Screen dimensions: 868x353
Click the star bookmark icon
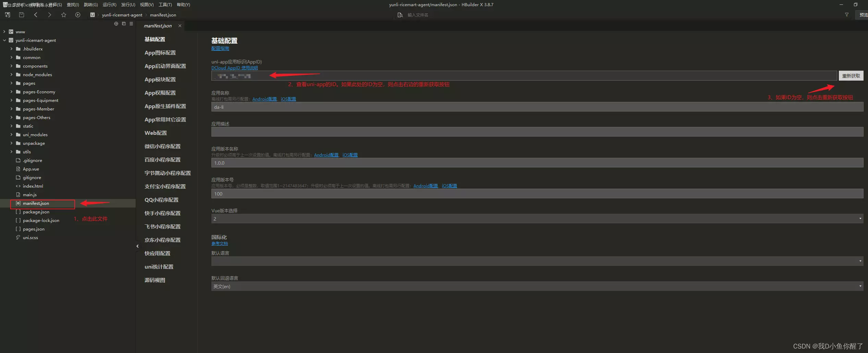pyautogui.click(x=64, y=15)
